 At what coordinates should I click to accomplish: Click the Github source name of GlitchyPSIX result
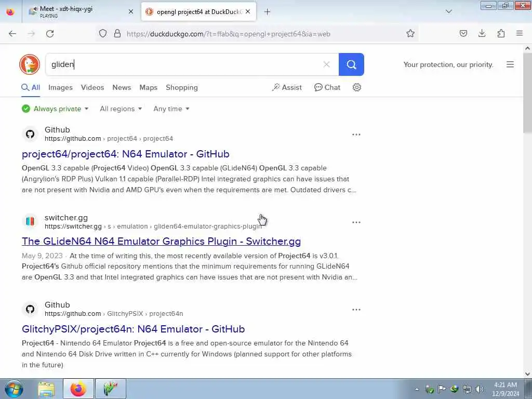point(57,305)
